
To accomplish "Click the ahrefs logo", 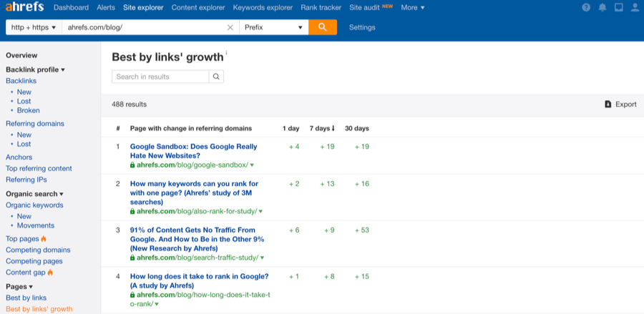I will pos(24,7).
